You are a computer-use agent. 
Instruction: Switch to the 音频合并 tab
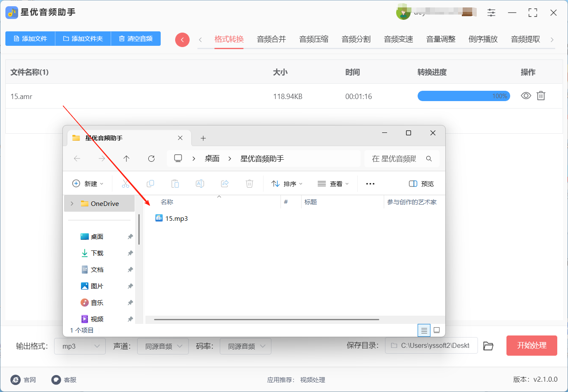(x=271, y=39)
